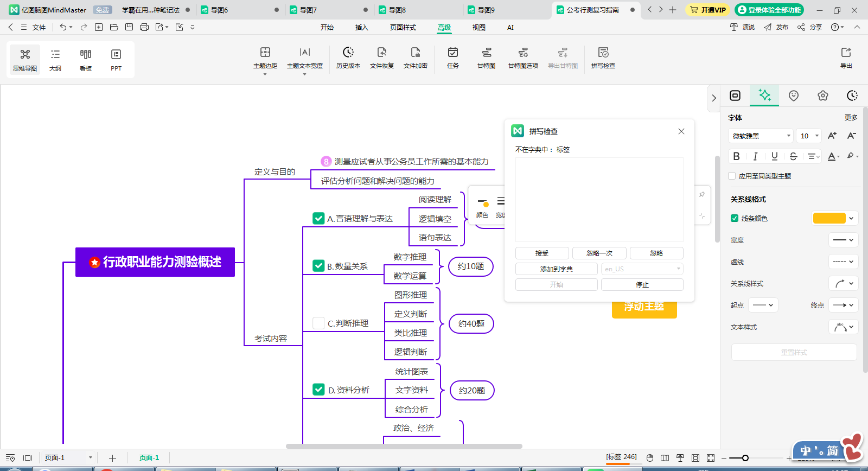Toggle checkbox for A.言语理解与表达
Image resolution: width=868 pixels, height=471 pixels.
(319, 218)
